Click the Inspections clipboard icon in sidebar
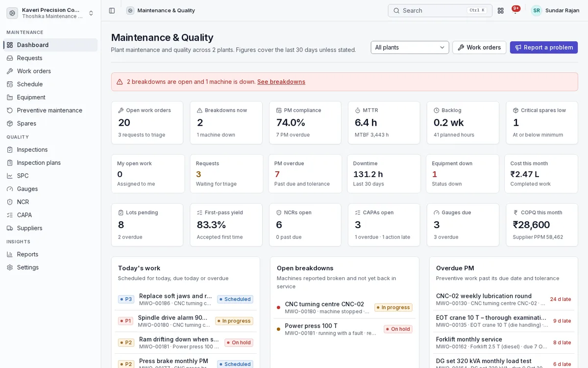588x368 pixels. pos(10,150)
